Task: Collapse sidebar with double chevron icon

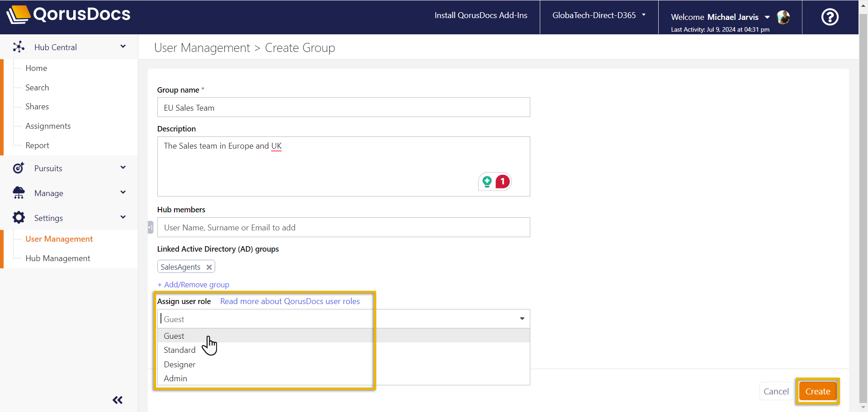Action: click(x=118, y=400)
